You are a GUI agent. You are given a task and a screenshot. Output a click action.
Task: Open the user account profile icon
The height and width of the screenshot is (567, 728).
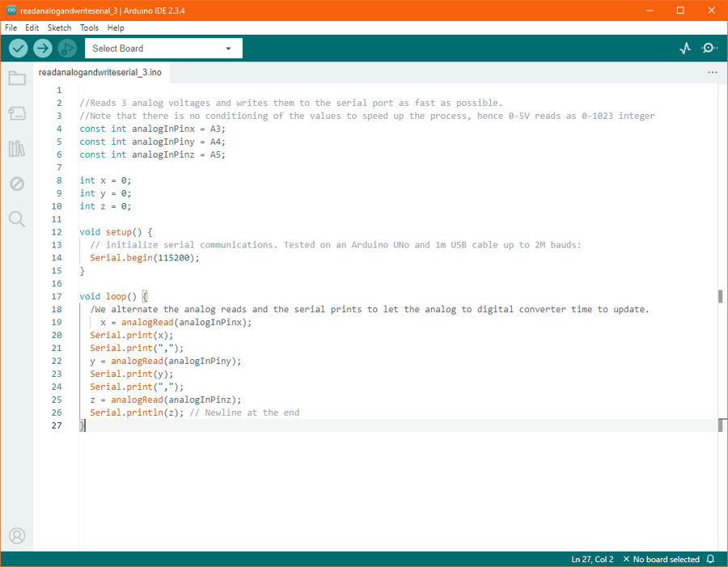tap(17, 536)
